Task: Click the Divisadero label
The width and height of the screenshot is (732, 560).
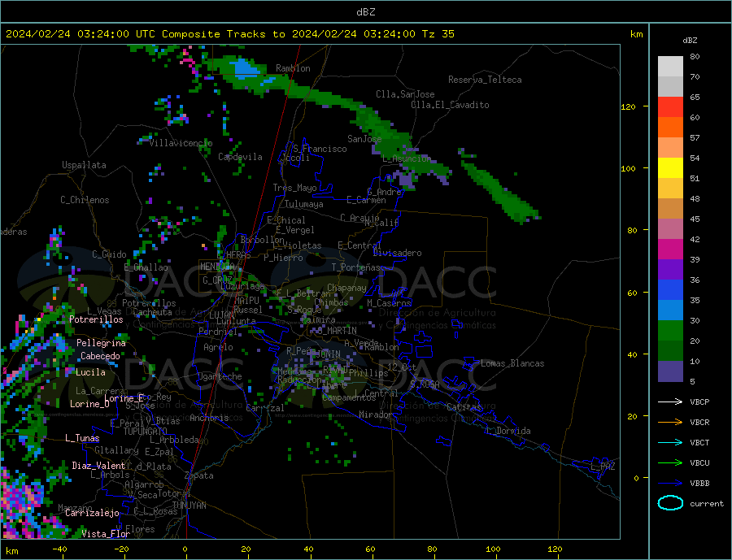Action: 397,253
